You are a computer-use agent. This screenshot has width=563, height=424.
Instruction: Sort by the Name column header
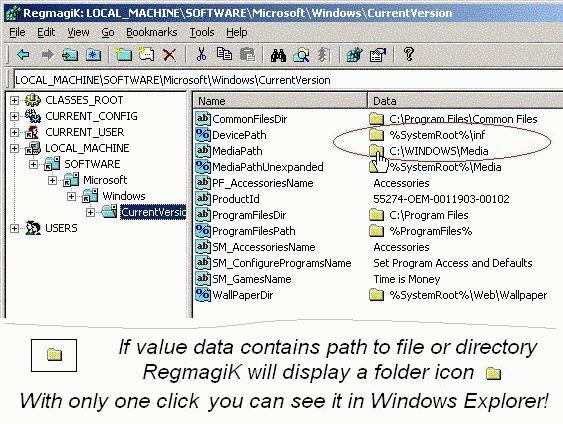coord(280,101)
